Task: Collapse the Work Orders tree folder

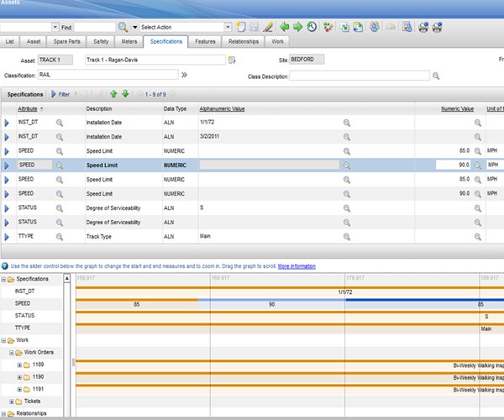Action: point(12,353)
